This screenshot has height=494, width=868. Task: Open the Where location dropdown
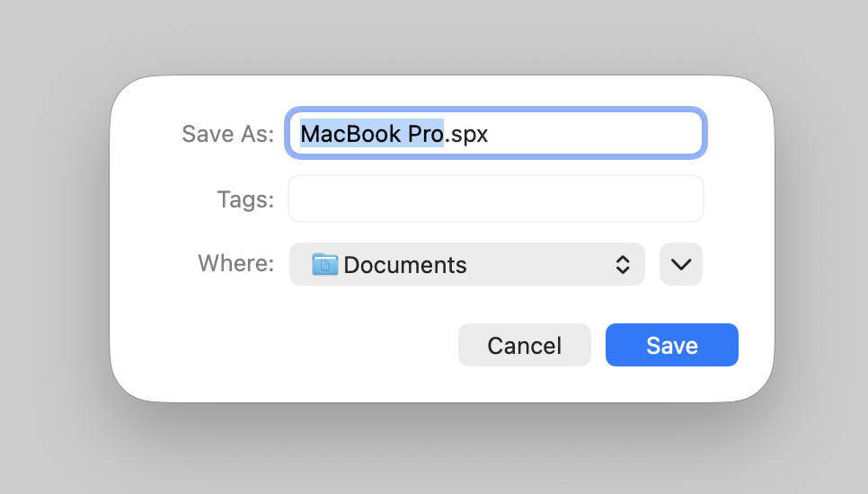pos(467,264)
